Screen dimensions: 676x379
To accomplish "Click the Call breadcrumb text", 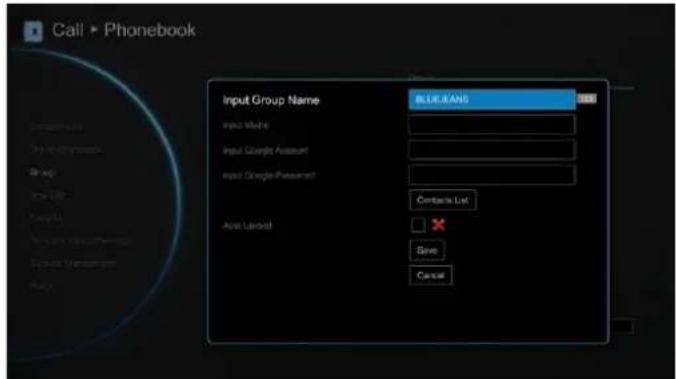I will click(68, 30).
